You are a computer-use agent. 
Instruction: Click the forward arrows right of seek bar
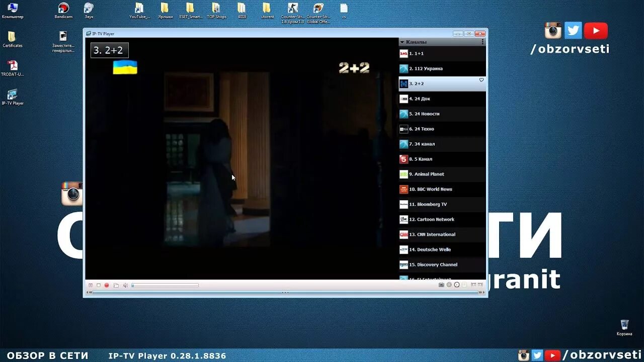tap(481, 292)
